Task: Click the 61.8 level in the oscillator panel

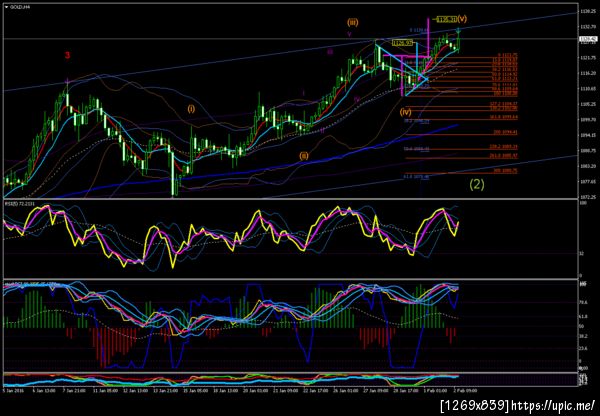Action: point(583,317)
